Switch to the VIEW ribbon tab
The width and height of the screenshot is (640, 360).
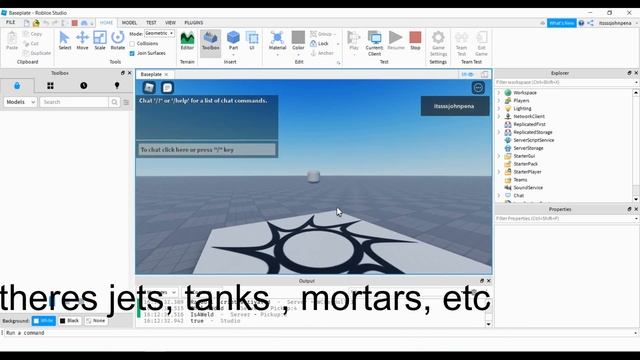(170, 23)
